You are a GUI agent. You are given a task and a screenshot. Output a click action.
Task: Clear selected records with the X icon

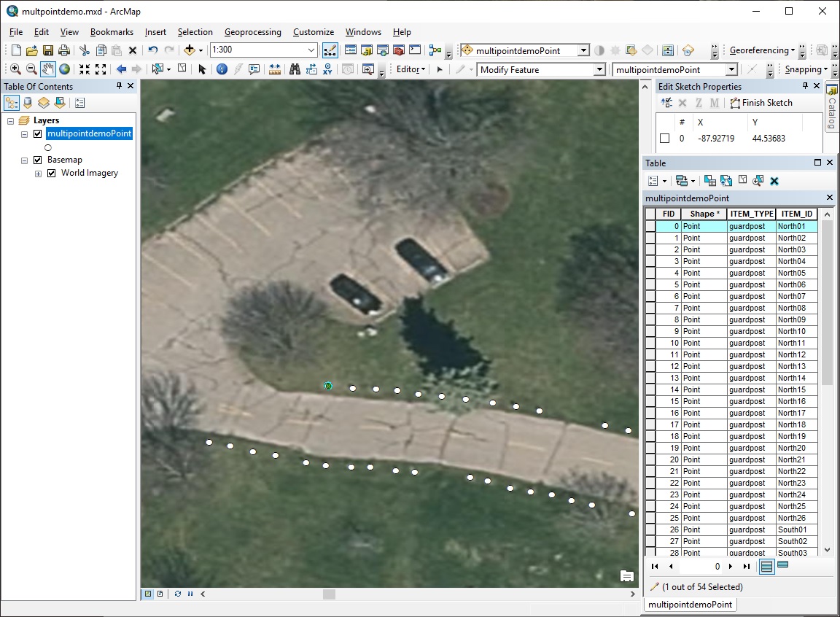click(774, 179)
